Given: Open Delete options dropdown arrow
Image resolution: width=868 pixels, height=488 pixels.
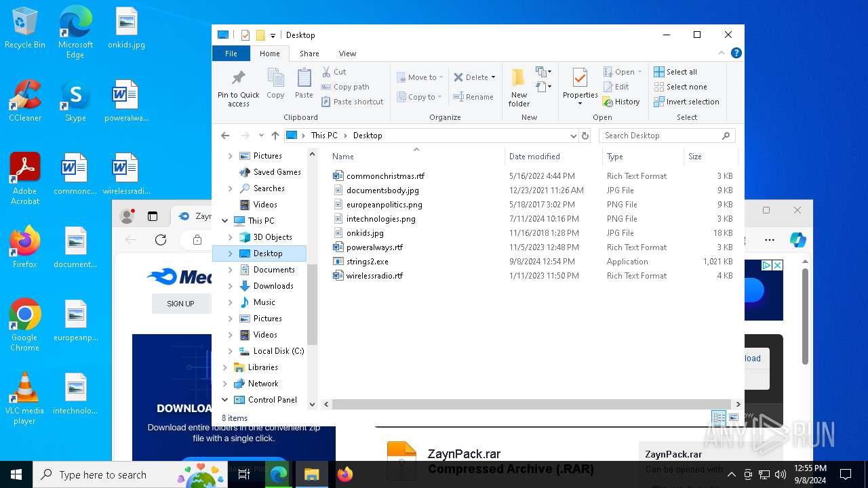Looking at the screenshot, I should (493, 77).
